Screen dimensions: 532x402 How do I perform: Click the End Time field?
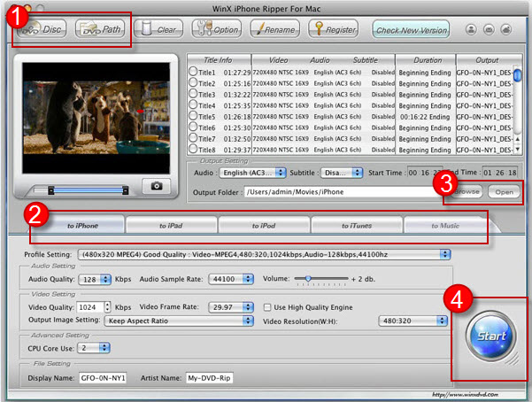500,173
